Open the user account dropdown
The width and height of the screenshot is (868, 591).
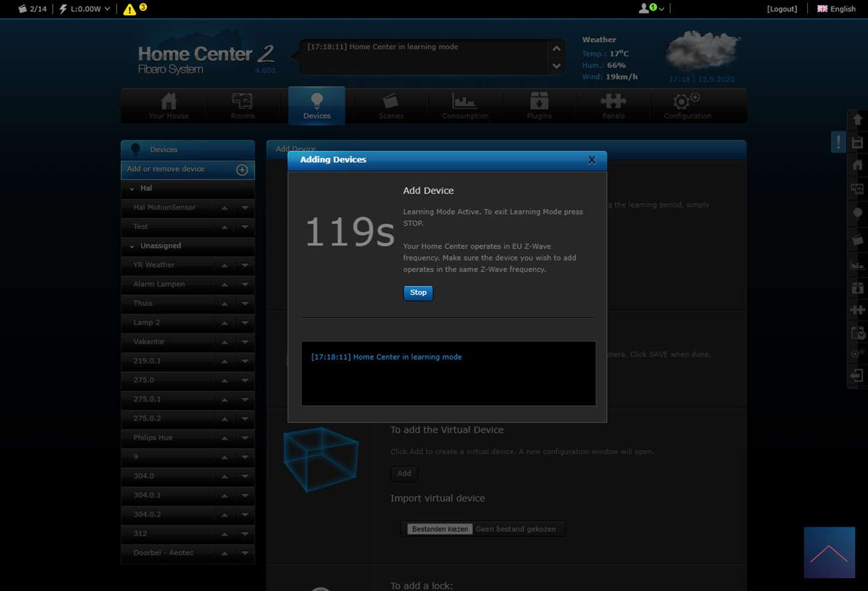coord(652,9)
